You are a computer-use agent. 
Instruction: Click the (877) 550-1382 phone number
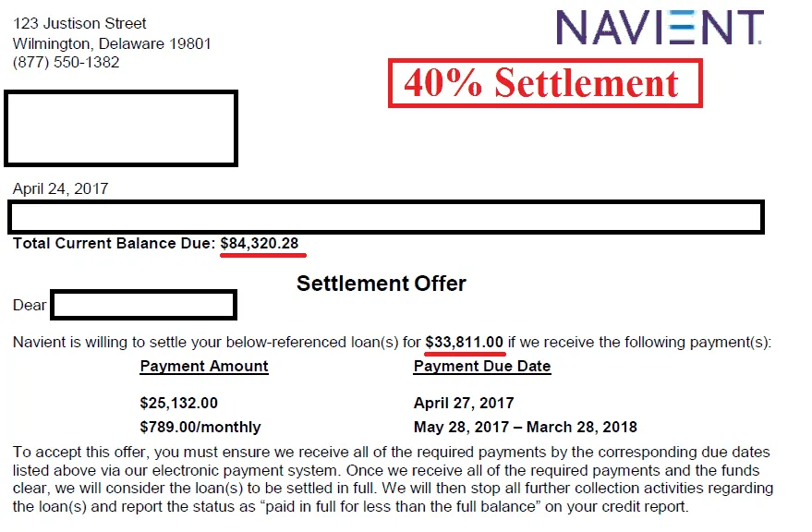pyautogui.click(x=66, y=63)
